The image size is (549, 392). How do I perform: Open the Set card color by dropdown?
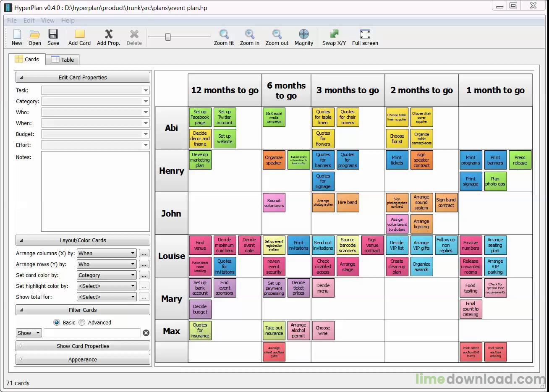107,275
